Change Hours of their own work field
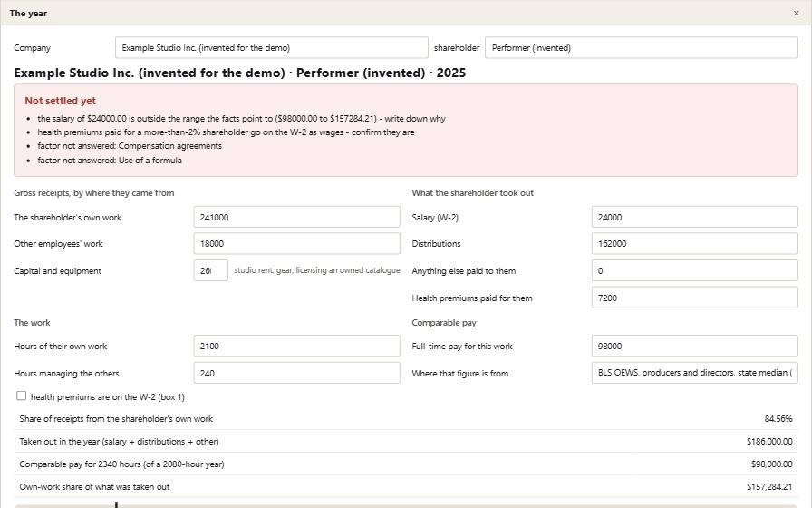Screen dimensions: 812x508 [296, 346]
